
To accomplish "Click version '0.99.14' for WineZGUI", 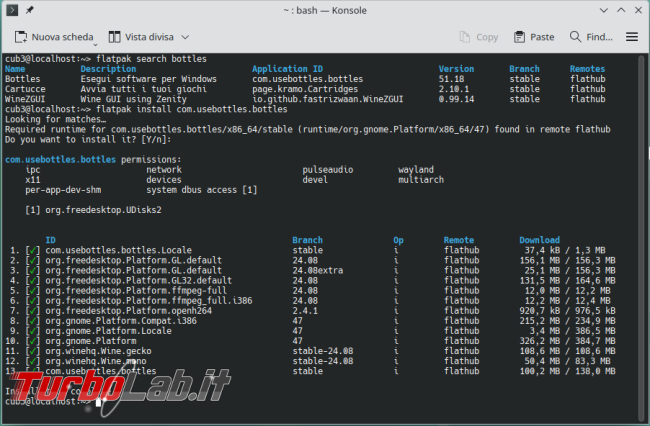I will pyautogui.click(x=456, y=99).
